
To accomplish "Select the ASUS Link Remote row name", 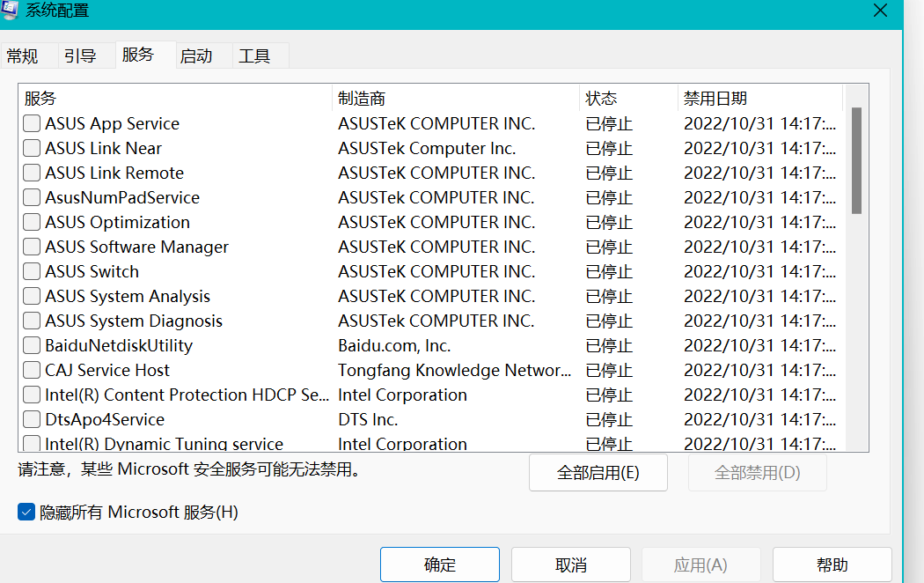I will 114,173.
